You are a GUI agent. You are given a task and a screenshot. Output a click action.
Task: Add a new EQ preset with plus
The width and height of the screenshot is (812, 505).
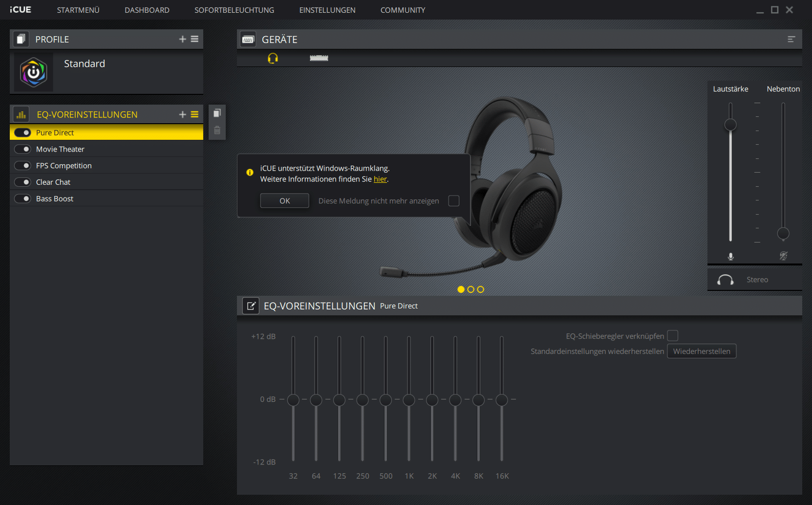[x=182, y=114]
